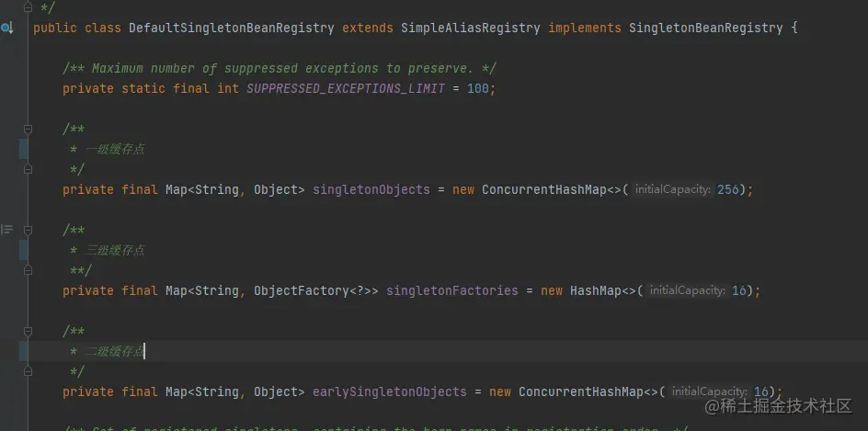Click the blue change marker beside the 三级缓存点 line
The height and width of the screenshot is (431, 868).
click(23, 250)
